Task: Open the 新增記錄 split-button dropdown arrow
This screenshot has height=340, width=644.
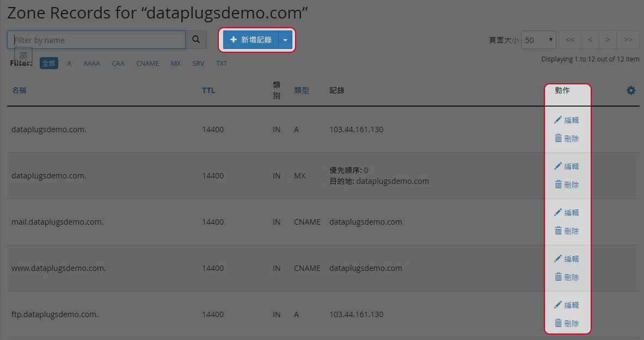Action: point(285,40)
